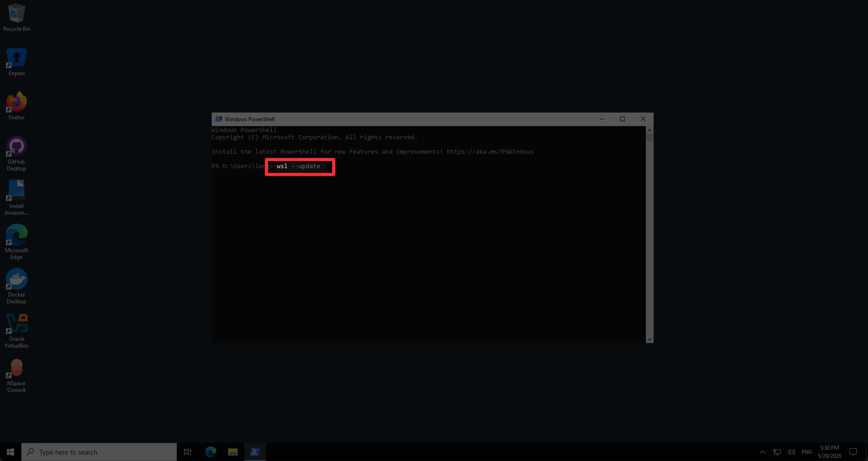Open the Windows Start menu
The width and height of the screenshot is (868, 461).
(x=10, y=452)
